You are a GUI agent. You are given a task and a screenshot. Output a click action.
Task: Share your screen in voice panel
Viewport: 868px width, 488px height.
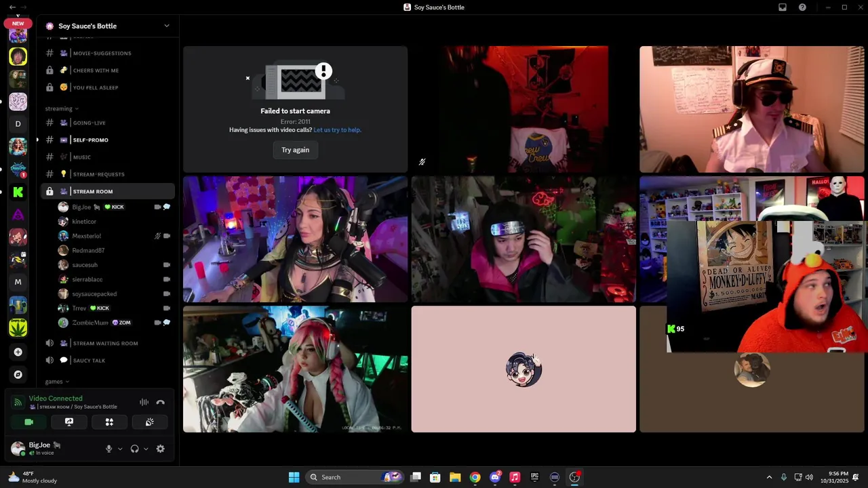(x=68, y=422)
